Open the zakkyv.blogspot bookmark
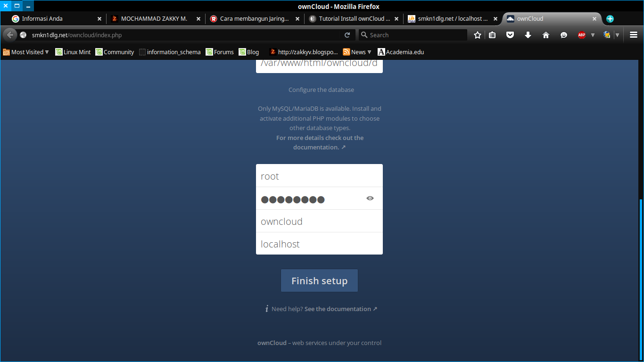The width and height of the screenshot is (644, 362). point(304,52)
